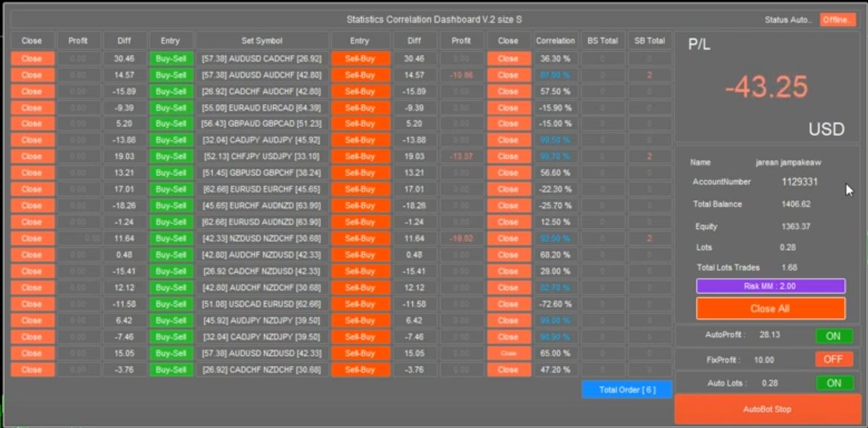Click right Close button for AUDUSD NZDUSD row

pos(508,353)
